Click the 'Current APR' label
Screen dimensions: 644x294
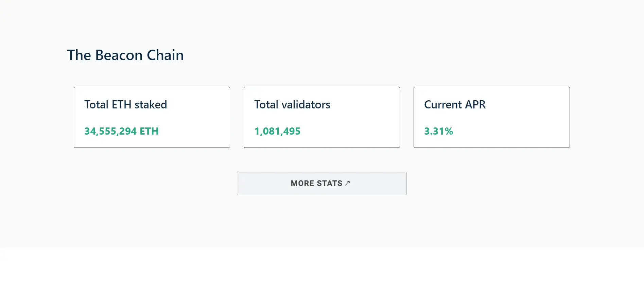coord(455,105)
